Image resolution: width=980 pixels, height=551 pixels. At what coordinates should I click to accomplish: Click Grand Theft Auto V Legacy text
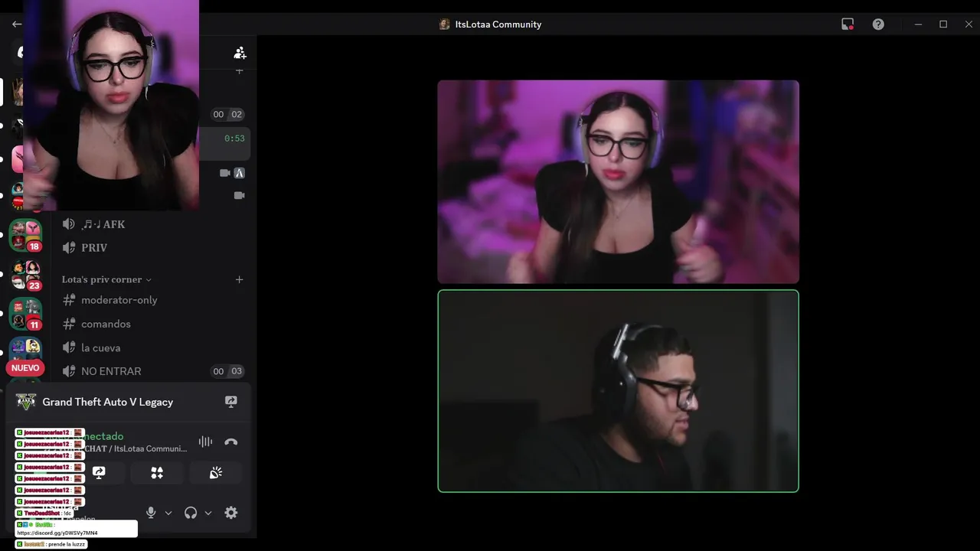click(x=108, y=402)
